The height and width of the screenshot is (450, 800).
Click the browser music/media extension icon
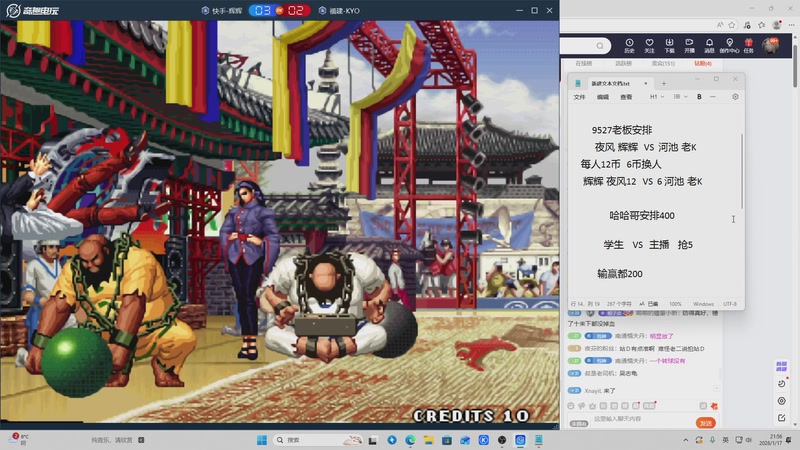click(747, 24)
